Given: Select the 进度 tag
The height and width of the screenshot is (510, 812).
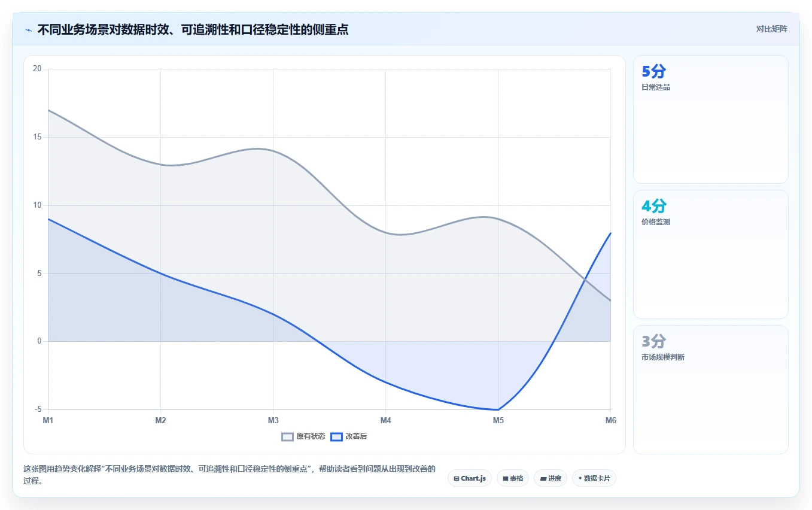Looking at the screenshot, I should (551, 478).
